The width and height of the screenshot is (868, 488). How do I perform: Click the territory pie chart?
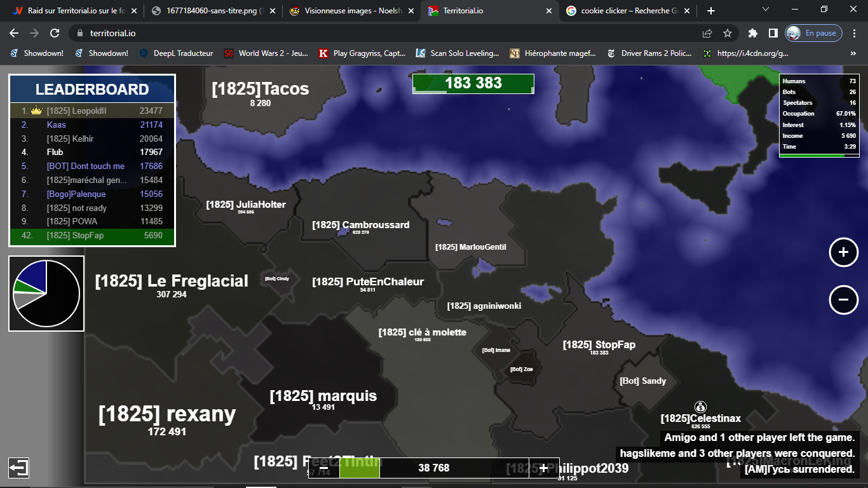tap(46, 294)
